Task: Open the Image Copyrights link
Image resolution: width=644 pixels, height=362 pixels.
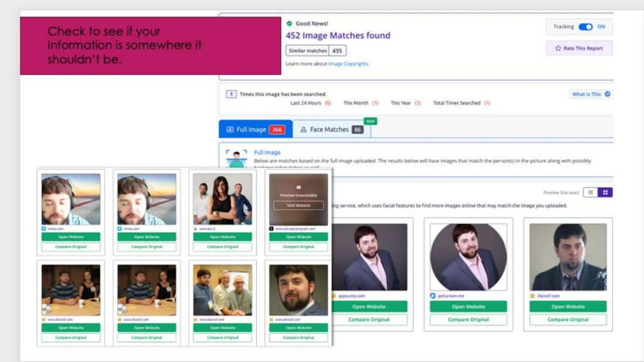Action: (x=348, y=64)
